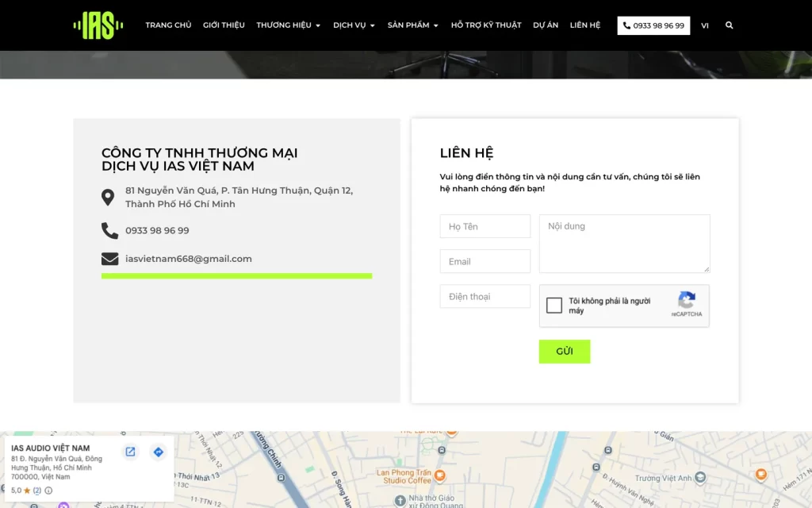Navigate to DỰ ÁN page
Viewport: 812px width, 508px height.
[x=546, y=25]
